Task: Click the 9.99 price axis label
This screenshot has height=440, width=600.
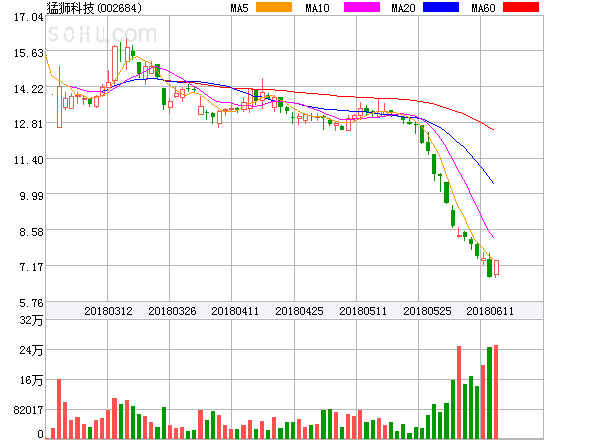Action: [31, 196]
